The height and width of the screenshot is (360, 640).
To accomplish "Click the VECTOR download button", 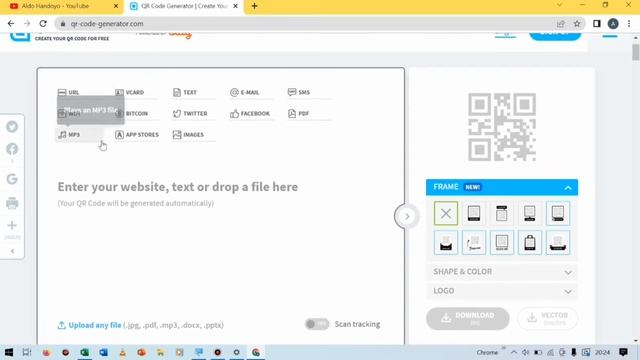I will coord(548,318).
